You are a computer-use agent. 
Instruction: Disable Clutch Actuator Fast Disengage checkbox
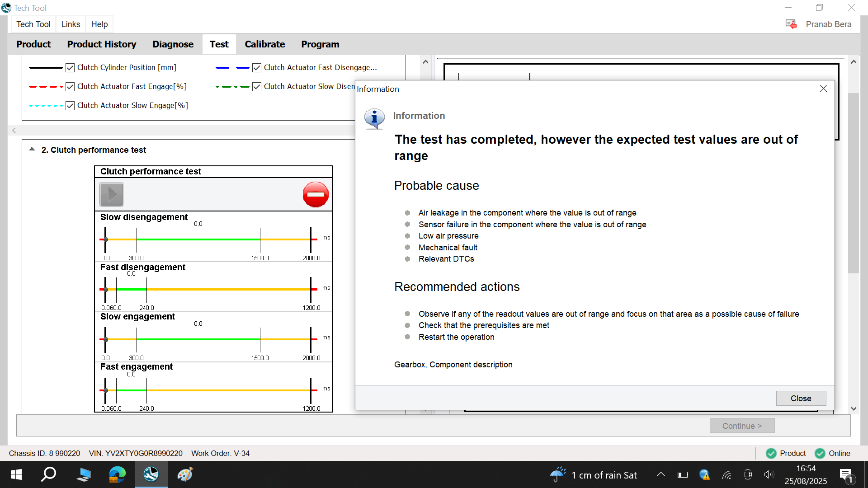(x=257, y=68)
